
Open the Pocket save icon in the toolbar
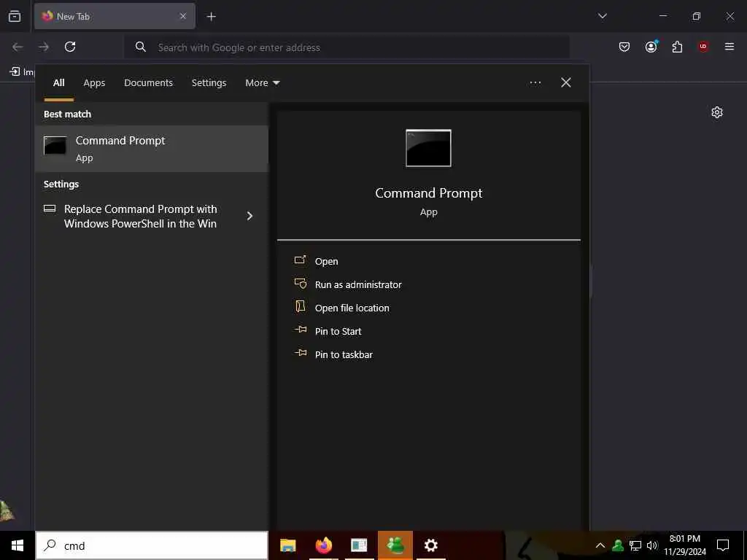pos(624,47)
